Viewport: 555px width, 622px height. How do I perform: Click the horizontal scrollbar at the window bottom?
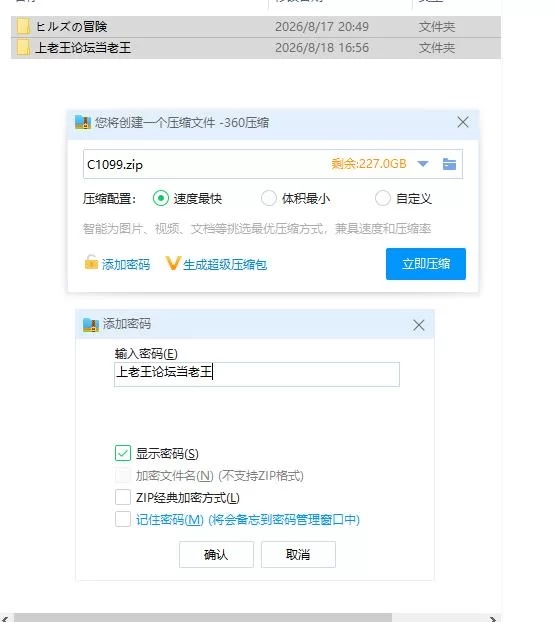coord(202,618)
